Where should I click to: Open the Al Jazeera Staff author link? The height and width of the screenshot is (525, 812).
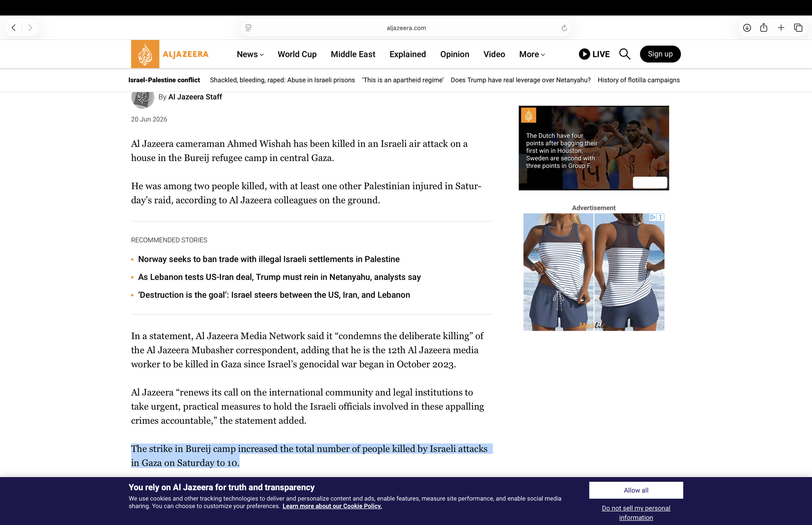195,97
